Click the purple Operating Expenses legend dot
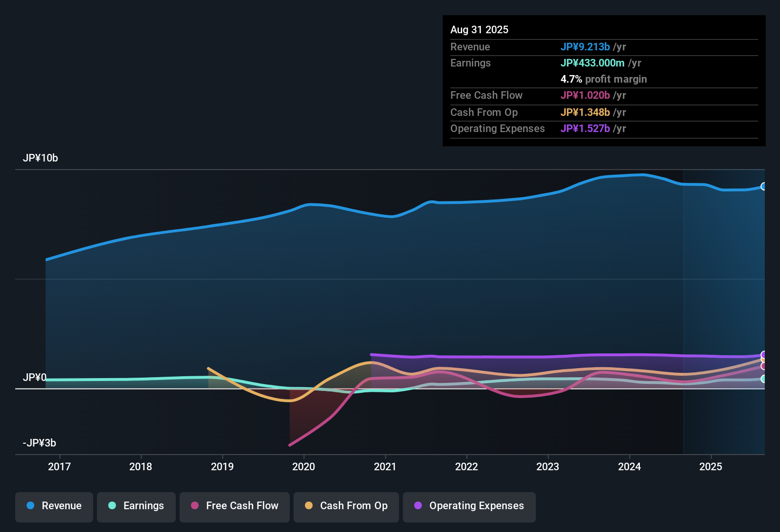Image resolution: width=780 pixels, height=532 pixels. pos(417,506)
